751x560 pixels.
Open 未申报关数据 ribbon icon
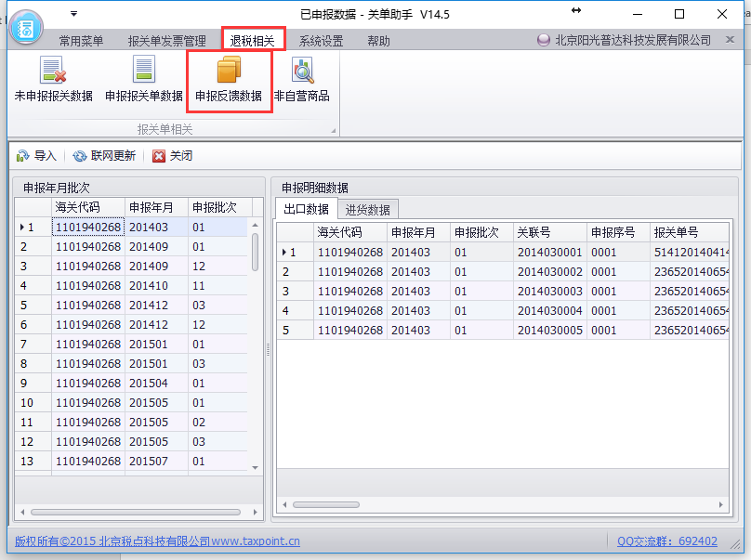pos(53,80)
